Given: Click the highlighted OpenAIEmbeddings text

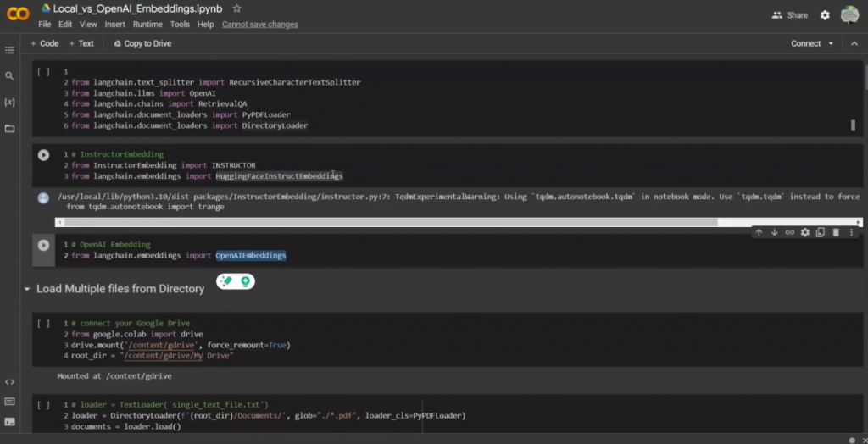Looking at the screenshot, I should coord(251,255).
